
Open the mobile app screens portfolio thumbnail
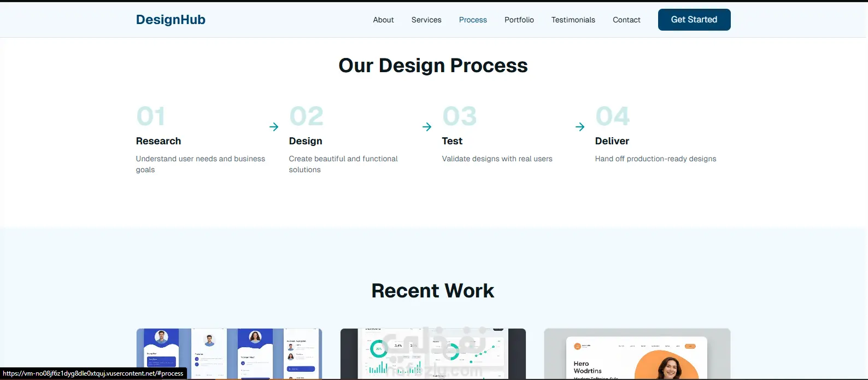pyautogui.click(x=229, y=354)
